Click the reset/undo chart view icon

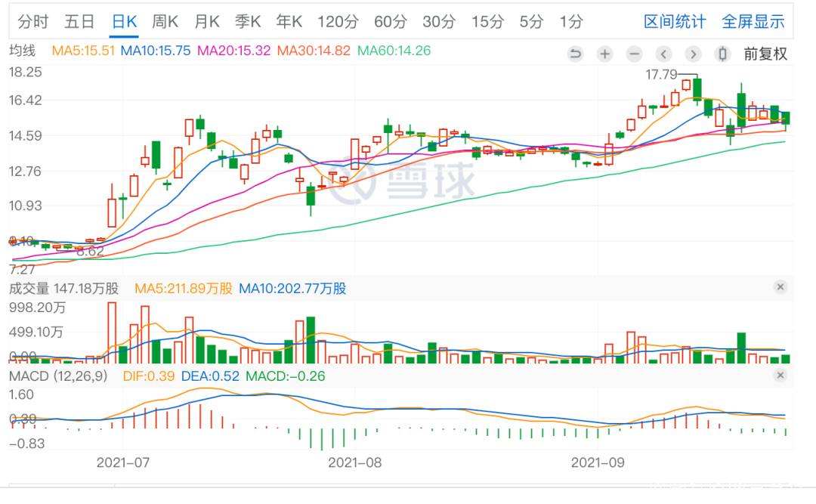tap(575, 54)
